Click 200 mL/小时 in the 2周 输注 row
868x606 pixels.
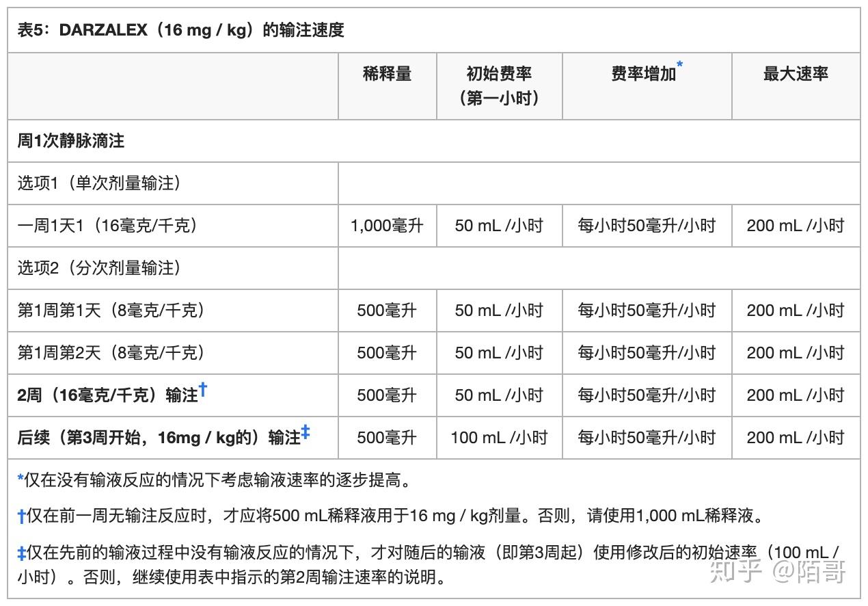coord(796,395)
